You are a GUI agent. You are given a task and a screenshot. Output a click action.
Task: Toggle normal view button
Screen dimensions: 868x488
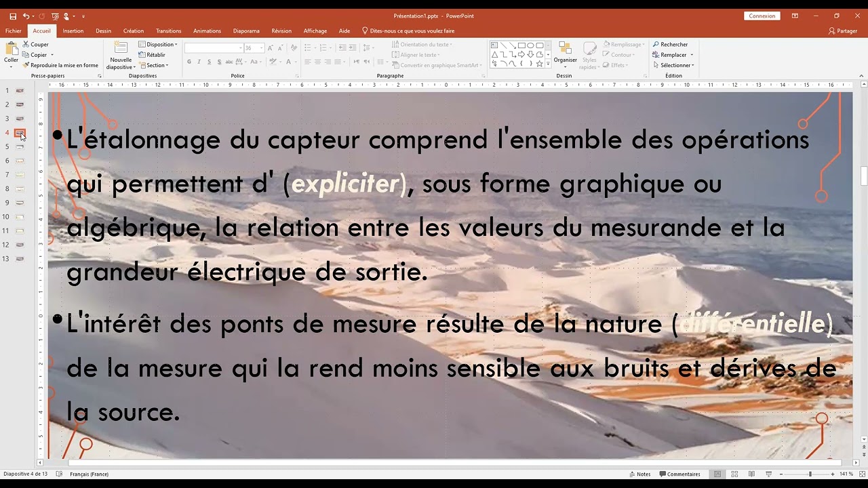click(x=717, y=474)
